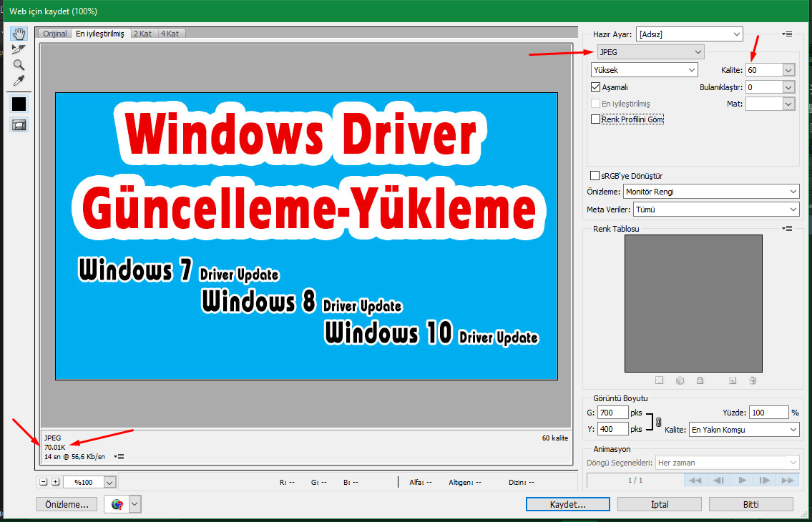Open the Monitör Rengi preview dropdown

712,192
